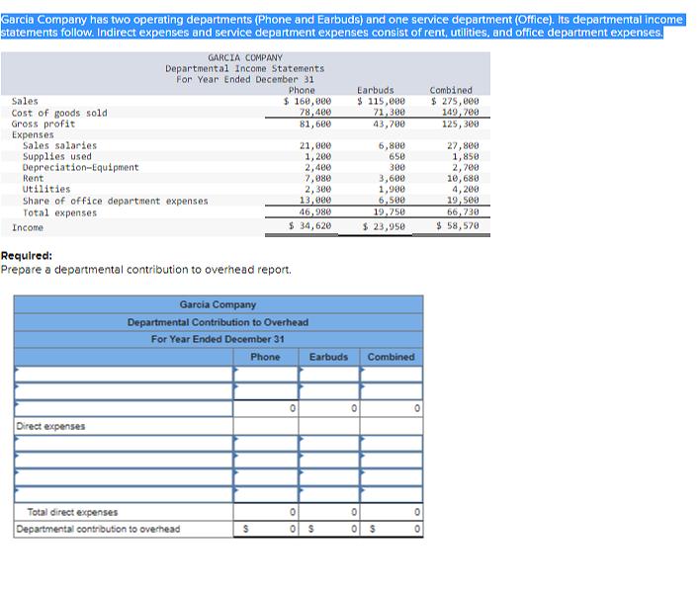This screenshot has width=700, height=589.
Task: Click the Earbuds field in the third row under Direct expenses
Action: pyautogui.click(x=329, y=477)
